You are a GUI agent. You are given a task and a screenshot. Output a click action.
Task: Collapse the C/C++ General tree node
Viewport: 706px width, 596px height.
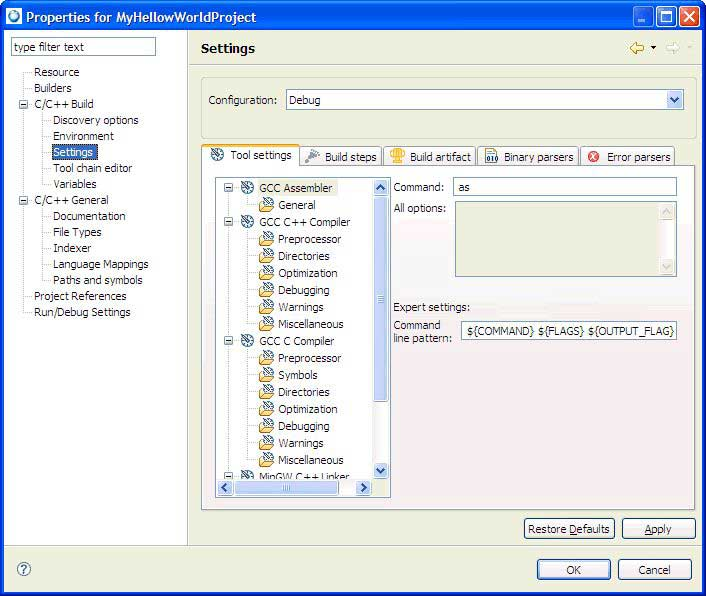[24, 200]
